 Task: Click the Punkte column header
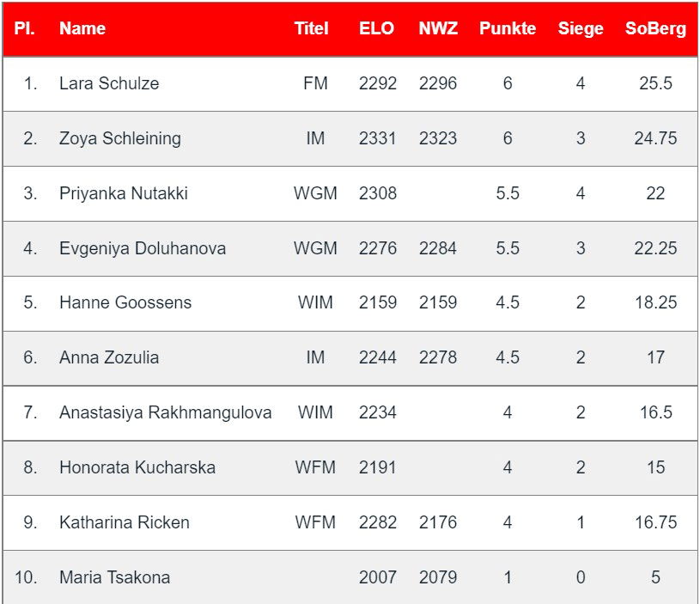508,28
